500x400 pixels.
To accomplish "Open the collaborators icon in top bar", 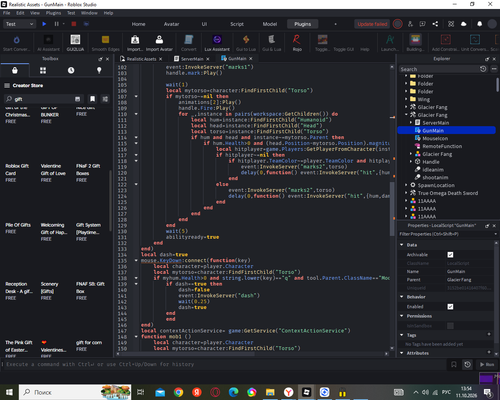I will 410,24.
